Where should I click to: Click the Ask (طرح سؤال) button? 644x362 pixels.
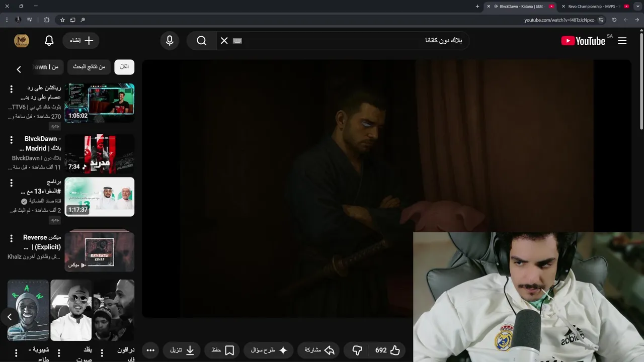[269, 350]
